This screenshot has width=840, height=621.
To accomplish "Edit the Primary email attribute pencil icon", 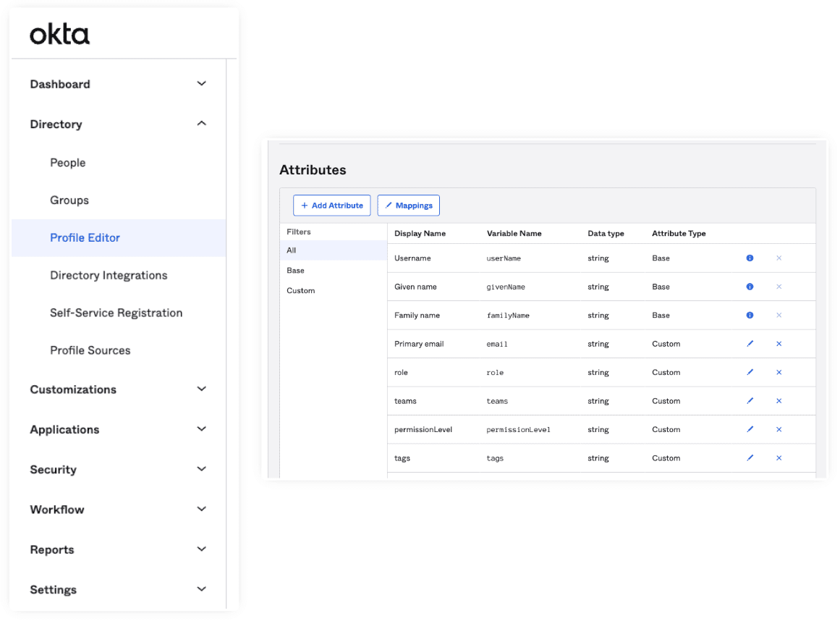I will click(x=750, y=344).
